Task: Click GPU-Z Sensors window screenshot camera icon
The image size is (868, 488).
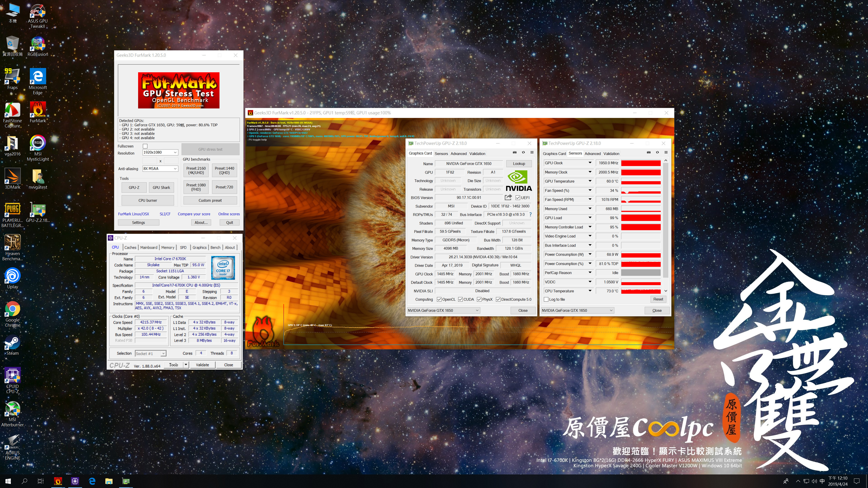Action: pos(649,152)
